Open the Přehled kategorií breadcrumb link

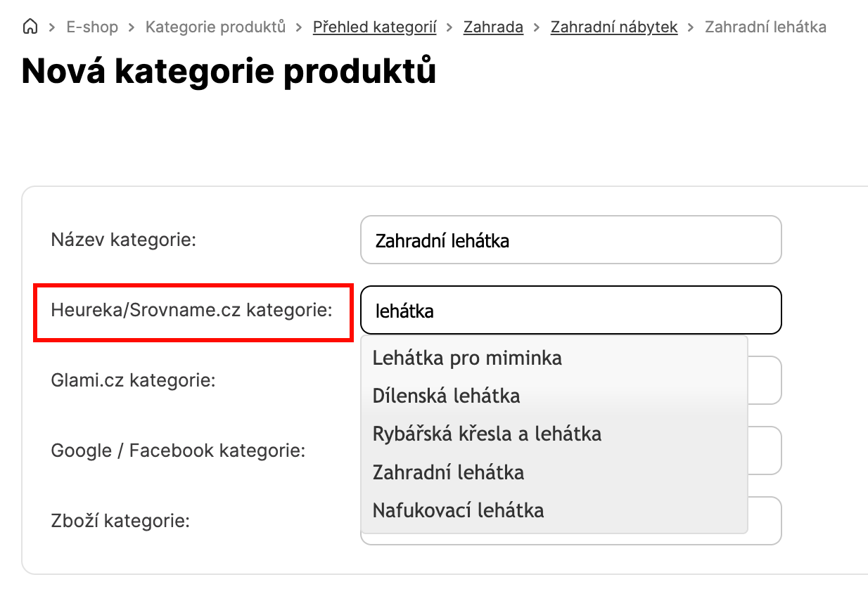(x=374, y=27)
